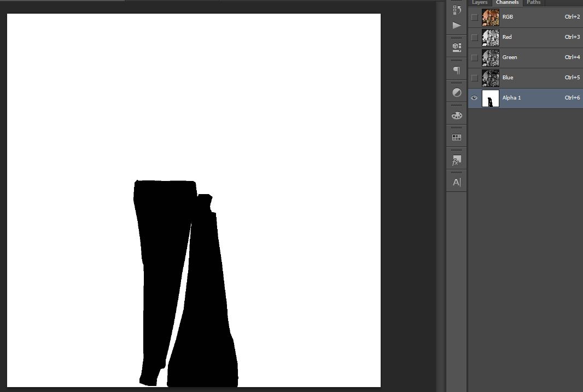The width and height of the screenshot is (583, 392).
Task: Click the RGB channel thumbnail
Action: pyautogui.click(x=490, y=17)
